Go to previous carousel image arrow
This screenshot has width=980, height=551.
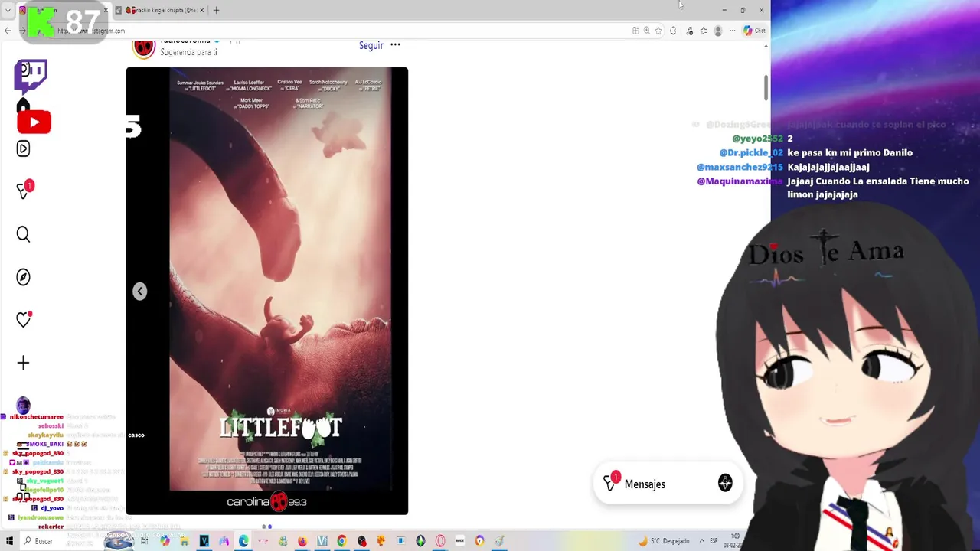click(x=139, y=291)
